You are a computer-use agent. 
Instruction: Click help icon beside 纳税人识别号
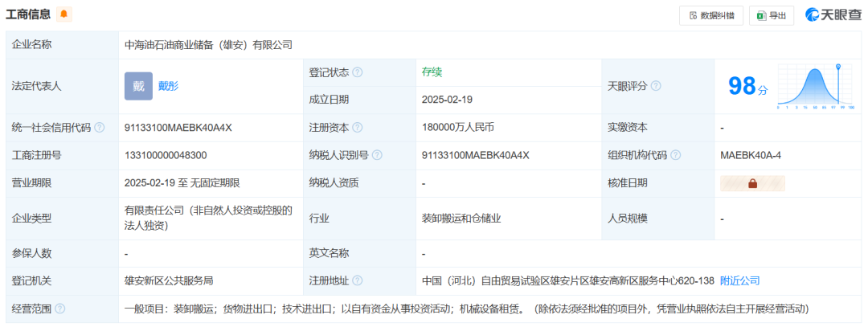tap(378, 156)
